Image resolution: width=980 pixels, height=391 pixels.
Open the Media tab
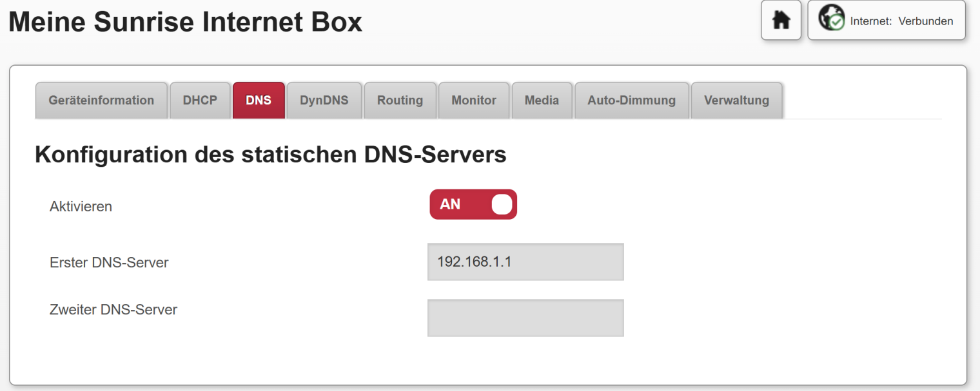542,100
